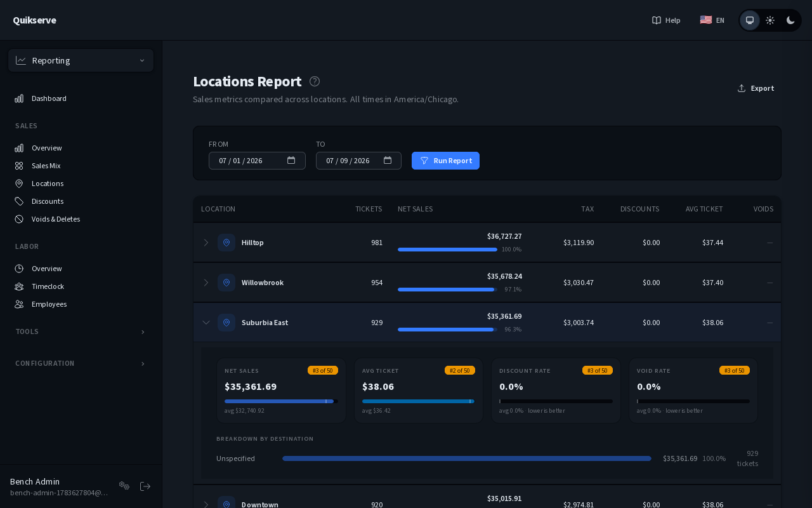Click the Voids column header
This screenshot has height=508, width=812.
tap(763, 209)
